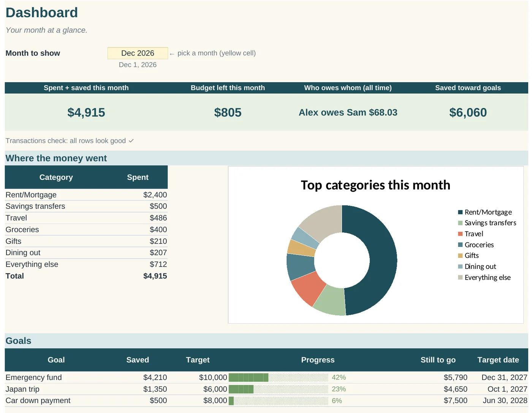The image size is (532, 413).
Task: Select the "Spent + saved this month" header
Action: pyautogui.click(x=86, y=88)
